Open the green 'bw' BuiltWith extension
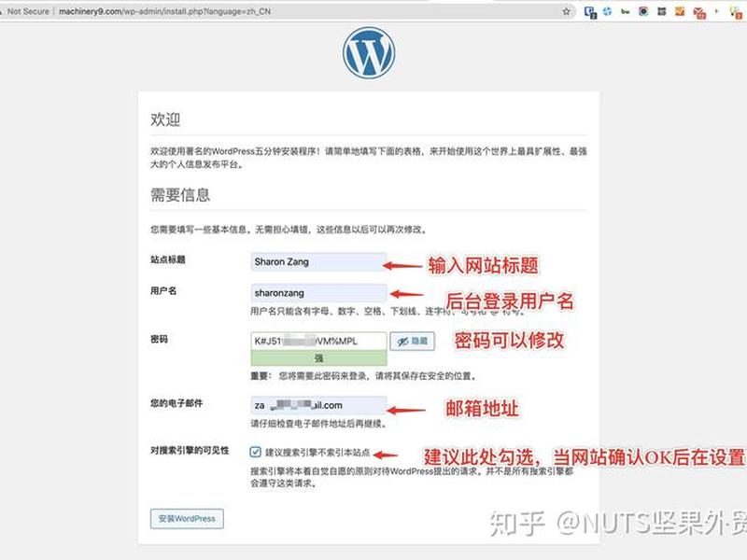The image size is (747, 560). pyautogui.click(x=625, y=12)
